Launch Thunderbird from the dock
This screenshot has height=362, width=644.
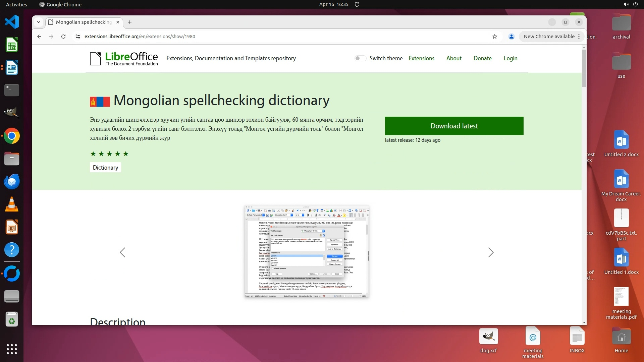(x=12, y=182)
